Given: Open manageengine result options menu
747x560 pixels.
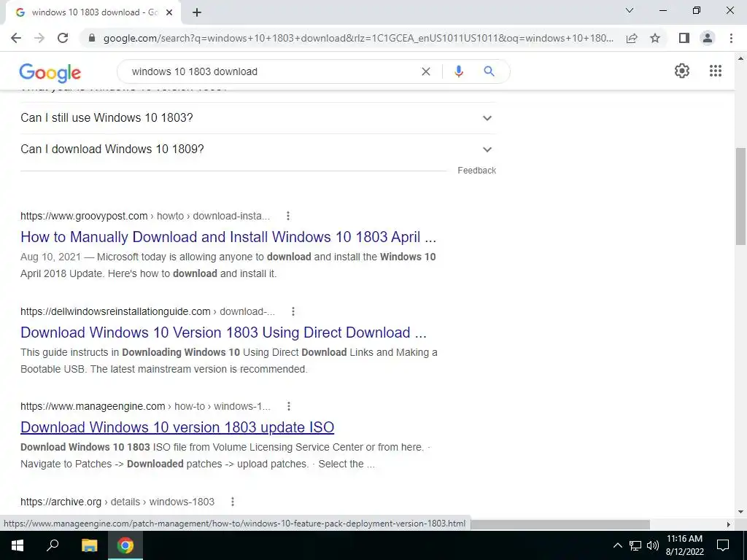Looking at the screenshot, I should click(x=289, y=406).
